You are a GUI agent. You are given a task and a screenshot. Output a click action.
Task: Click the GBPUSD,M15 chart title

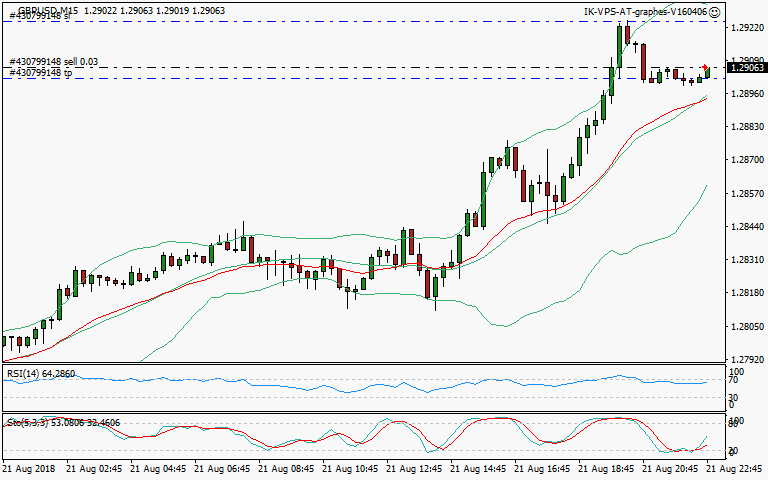tap(48, 10)
